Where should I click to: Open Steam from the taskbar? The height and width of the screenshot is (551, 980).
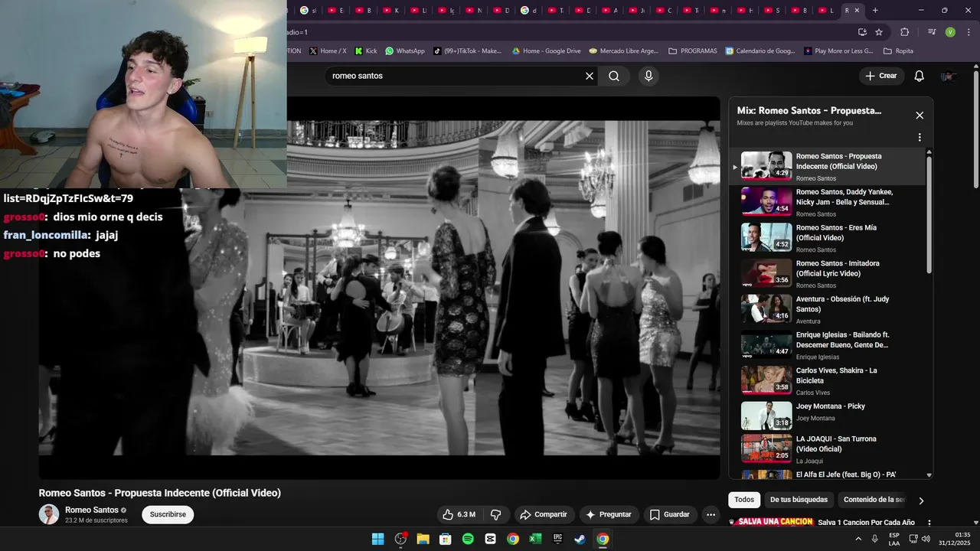pos(580,539)
